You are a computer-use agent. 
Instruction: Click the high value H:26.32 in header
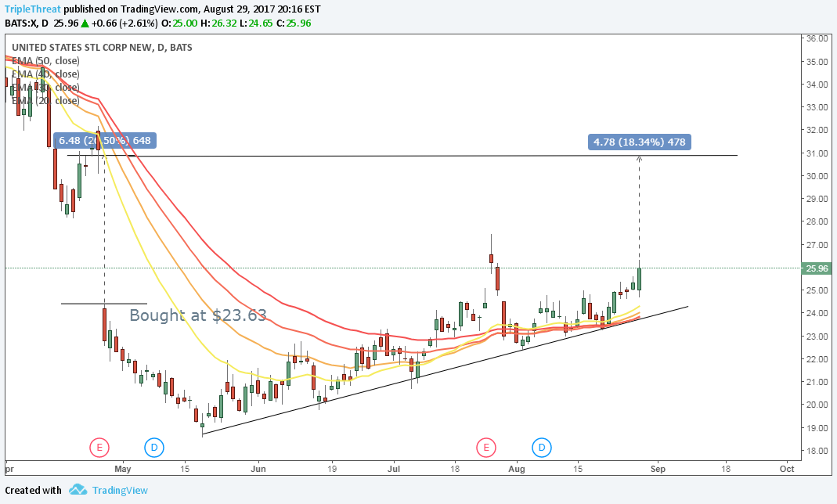[218, 23]
